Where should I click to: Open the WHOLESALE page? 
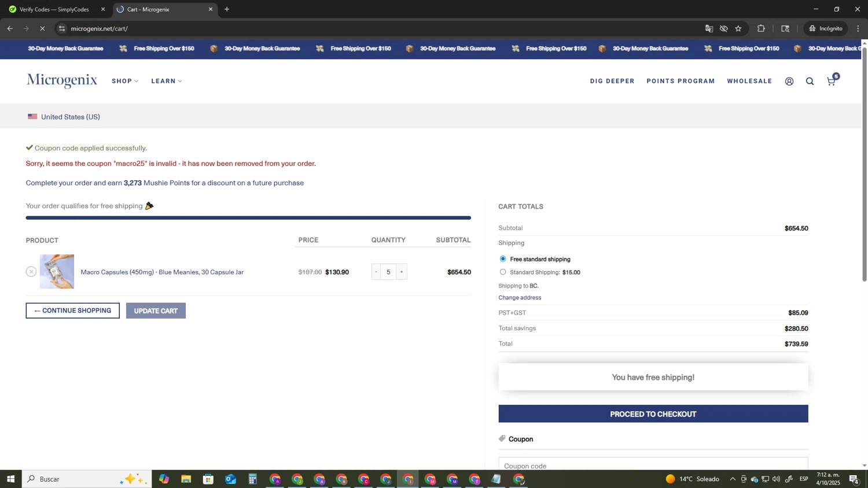pyautogui.click(x=749, y=81)
